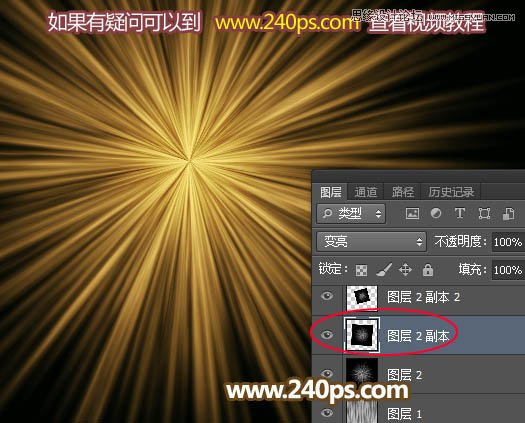Select thumbnail of 图层 2 副本 2
The width and height of the screenshot is (525, 423).
[x=362, y=297]
